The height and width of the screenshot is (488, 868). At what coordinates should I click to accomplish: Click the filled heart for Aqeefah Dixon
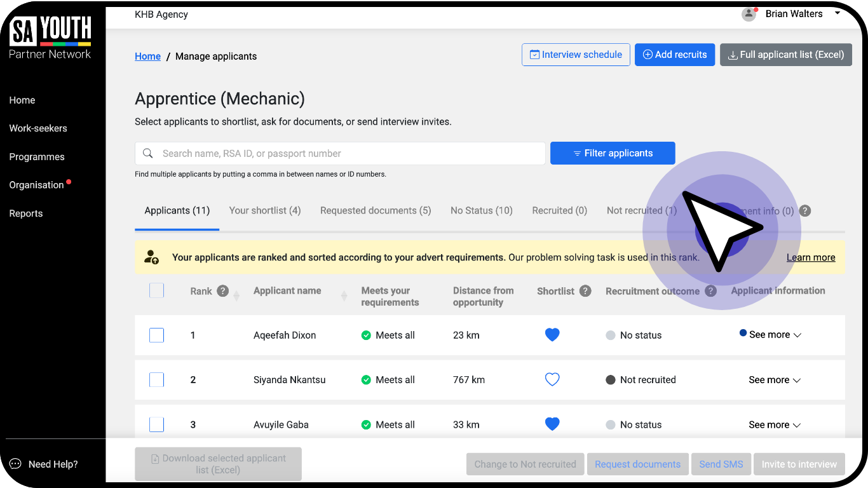pyautogui.click(x=552, y=335)
